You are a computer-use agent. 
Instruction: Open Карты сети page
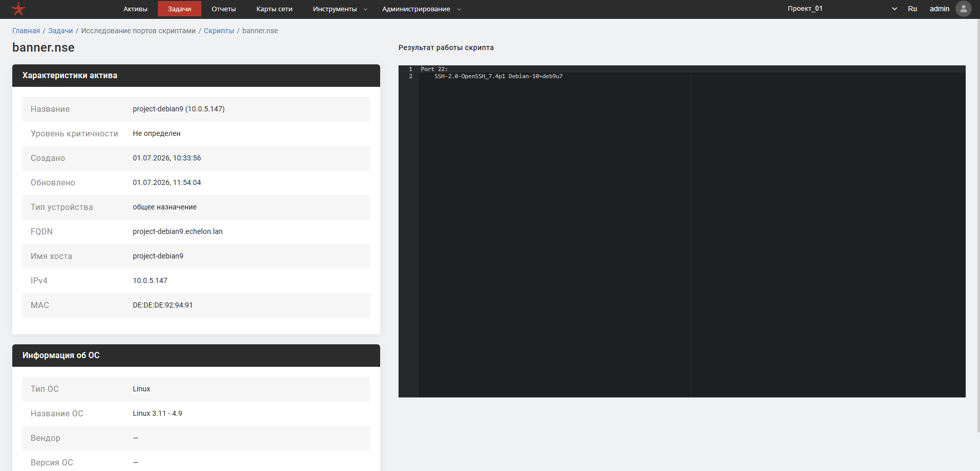pos(274,9)
